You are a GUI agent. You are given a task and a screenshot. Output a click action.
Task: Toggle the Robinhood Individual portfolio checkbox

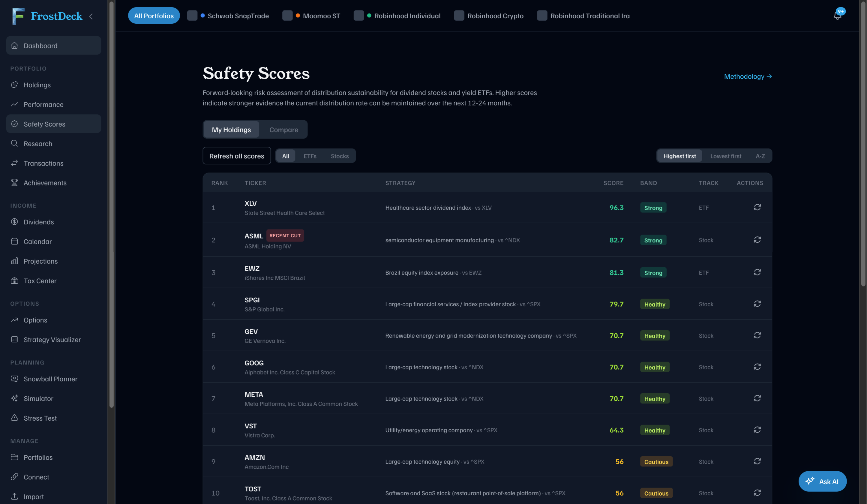tap(358, 16)
